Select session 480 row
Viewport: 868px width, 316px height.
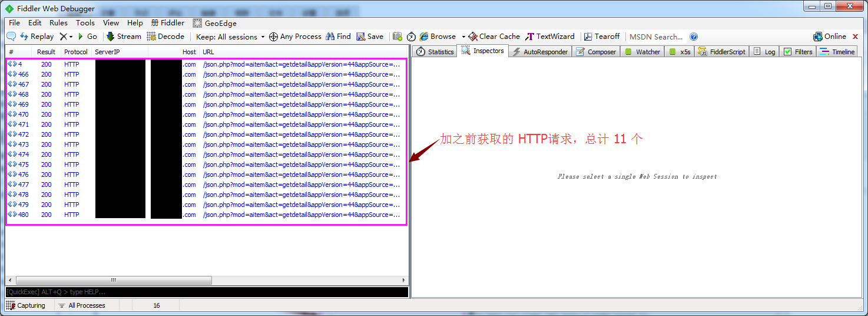206,215
